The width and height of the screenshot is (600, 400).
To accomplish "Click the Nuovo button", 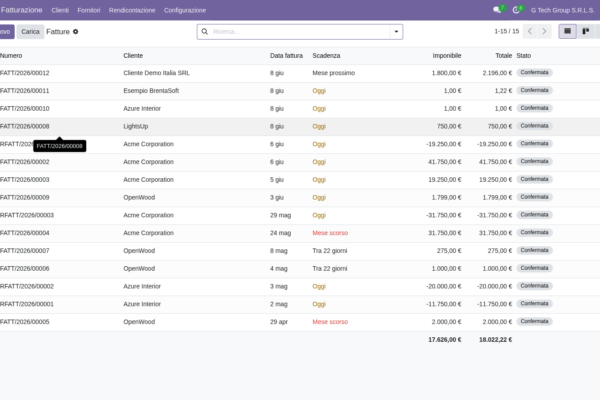I will (7, 32).
